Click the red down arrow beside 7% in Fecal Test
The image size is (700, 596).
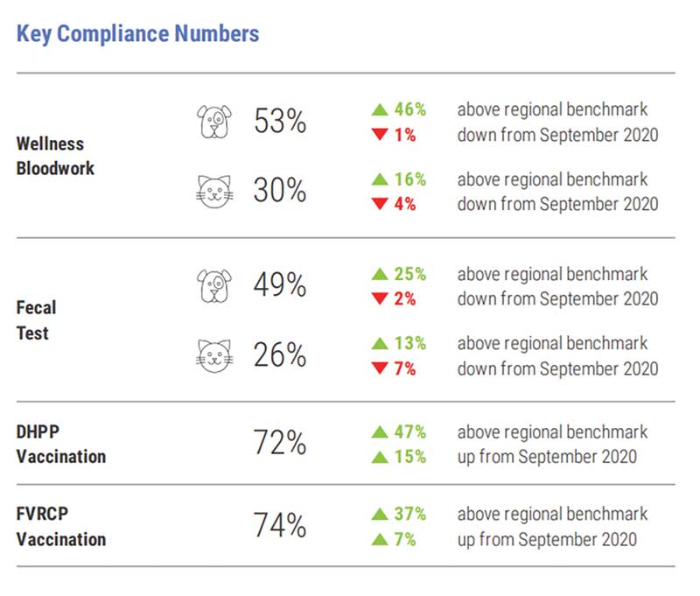[x=380, y=368]
